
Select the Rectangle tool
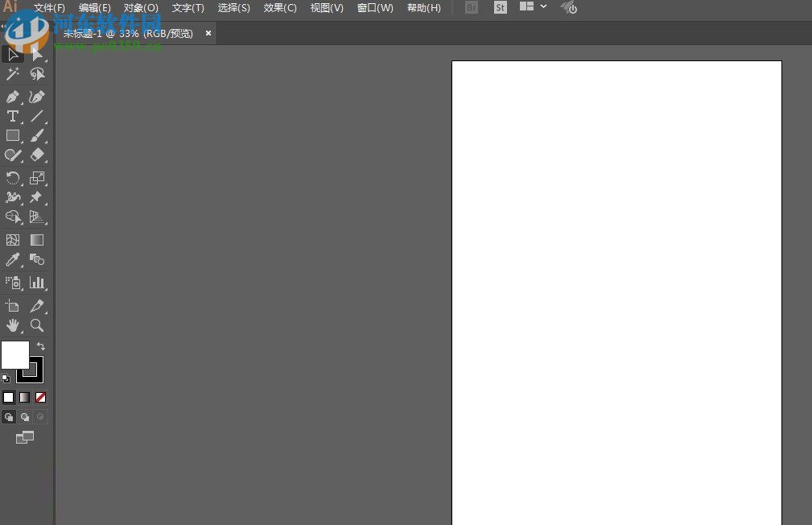point(12,135)
